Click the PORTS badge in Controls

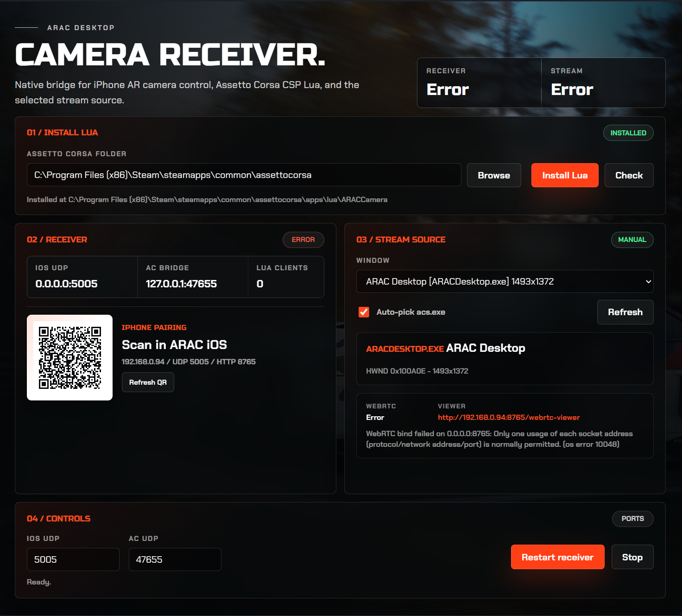(x=632, y=519)
